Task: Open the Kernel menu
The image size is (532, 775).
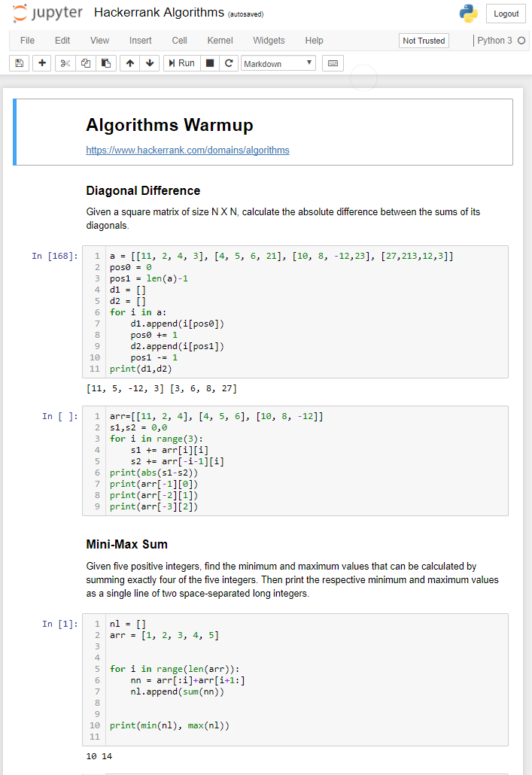Action: pyautogui.click(x=220, y=41)
